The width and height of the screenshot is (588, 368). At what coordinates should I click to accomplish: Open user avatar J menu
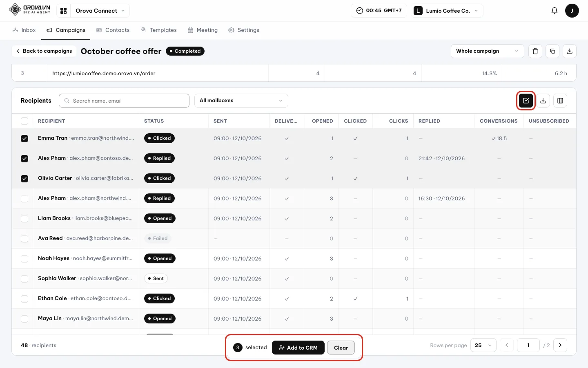point(572,11)
